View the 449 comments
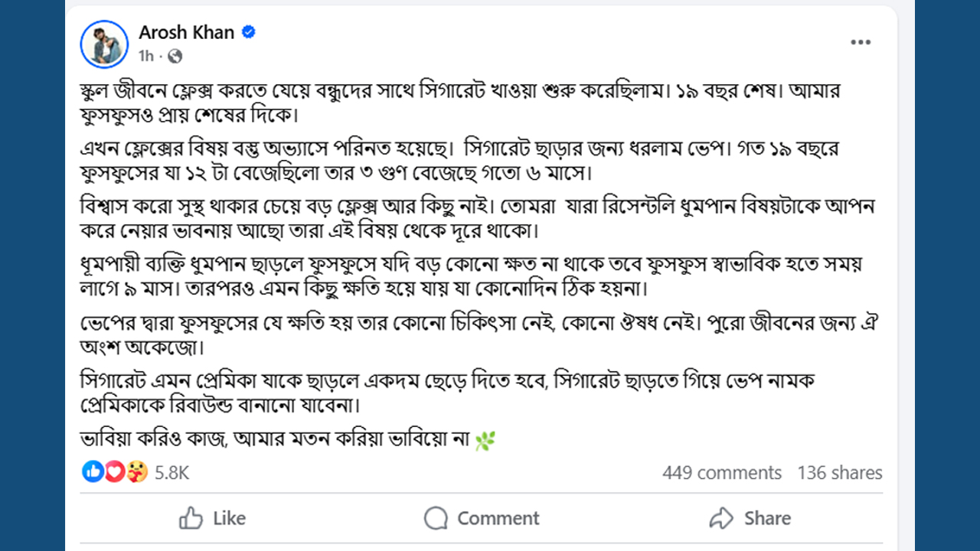 (721, 473)
